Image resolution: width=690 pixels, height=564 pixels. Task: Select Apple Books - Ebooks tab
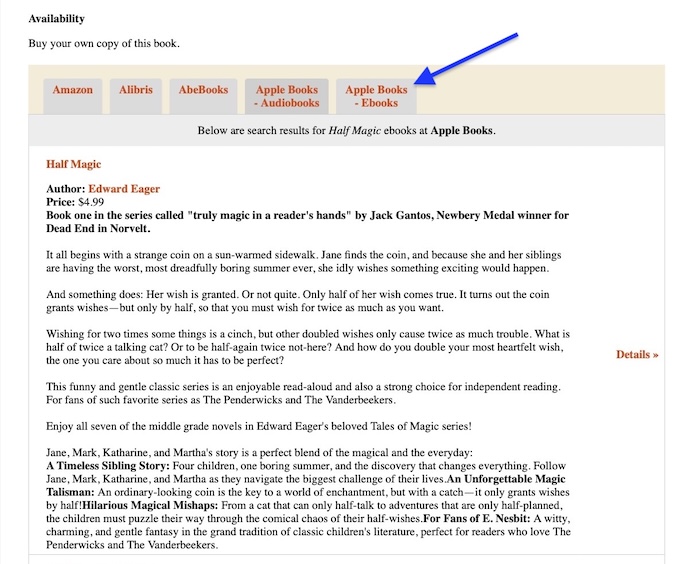(x=376, y=96)
